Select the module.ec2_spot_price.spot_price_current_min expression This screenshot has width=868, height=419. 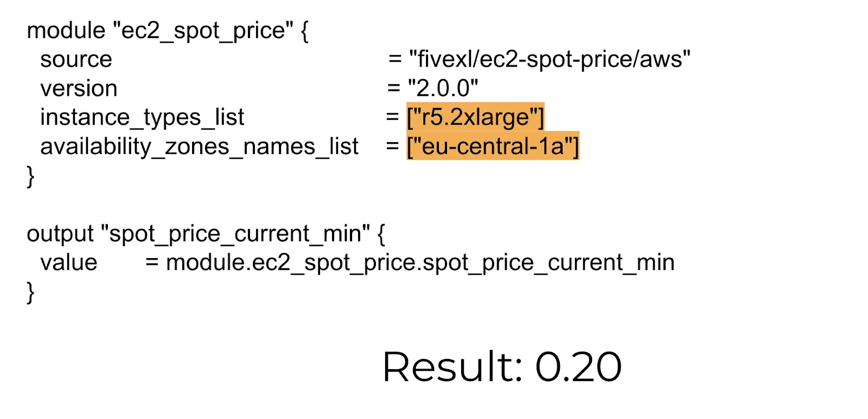(x=420, y=263)
